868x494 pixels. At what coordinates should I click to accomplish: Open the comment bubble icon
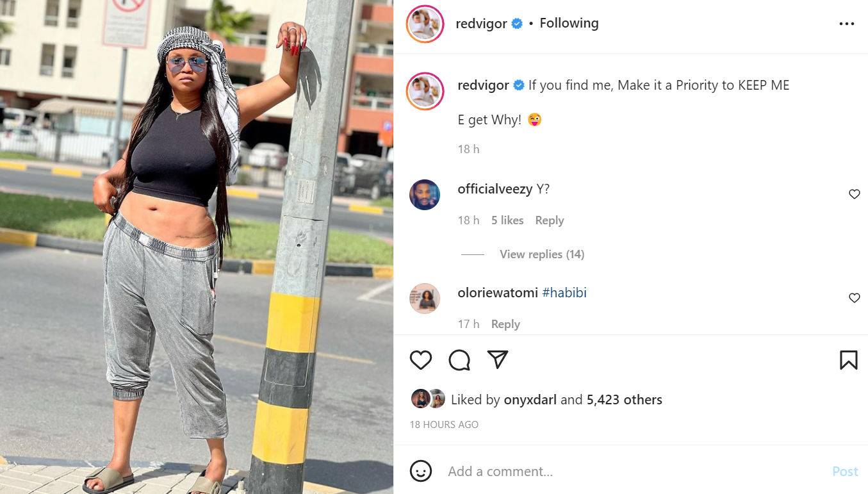(459, 360)
